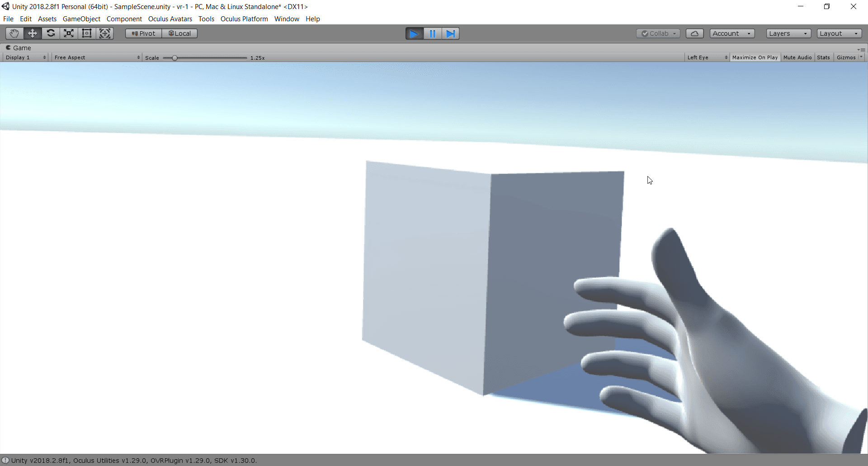
Task: Open Game panel options menu
Action: [861, 49]
